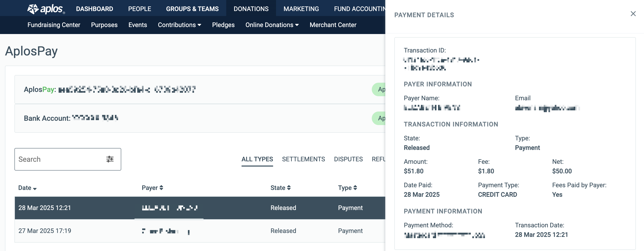Click payer name in 27 Mar row
Screen dimensions: 644x251
(166, 231)
